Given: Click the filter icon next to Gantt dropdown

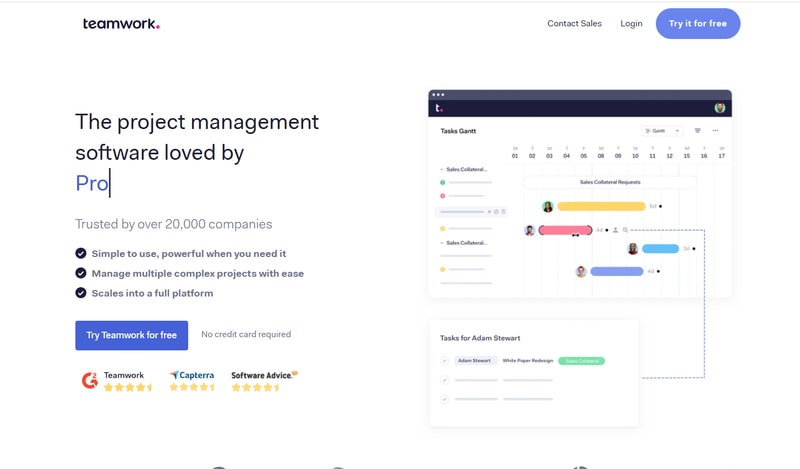Looking at the screenshot, I should (697, 131).
